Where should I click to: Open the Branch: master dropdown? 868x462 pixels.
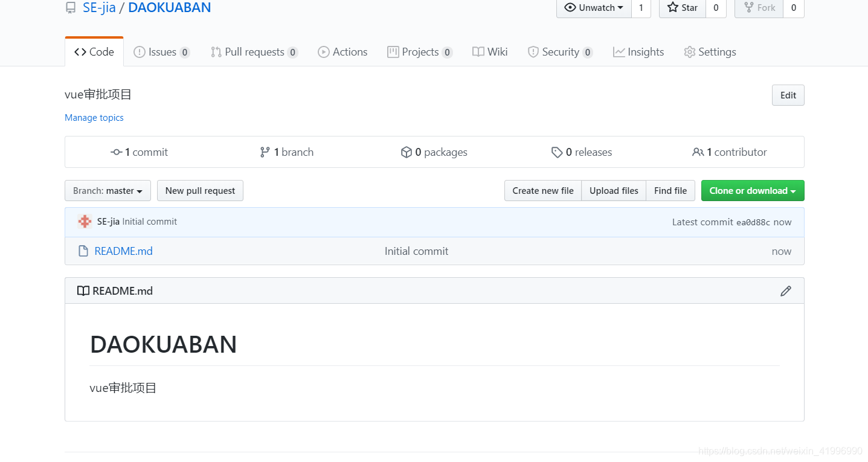[108, 191]
